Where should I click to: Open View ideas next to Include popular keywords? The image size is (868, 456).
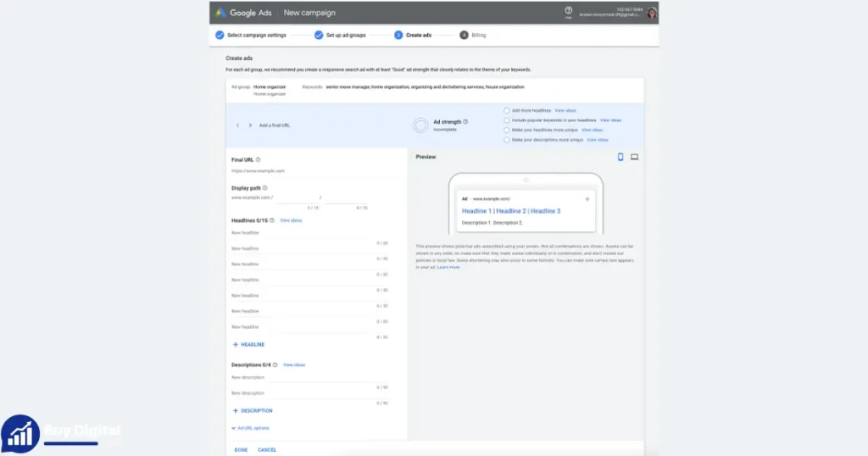coord(610,120)
